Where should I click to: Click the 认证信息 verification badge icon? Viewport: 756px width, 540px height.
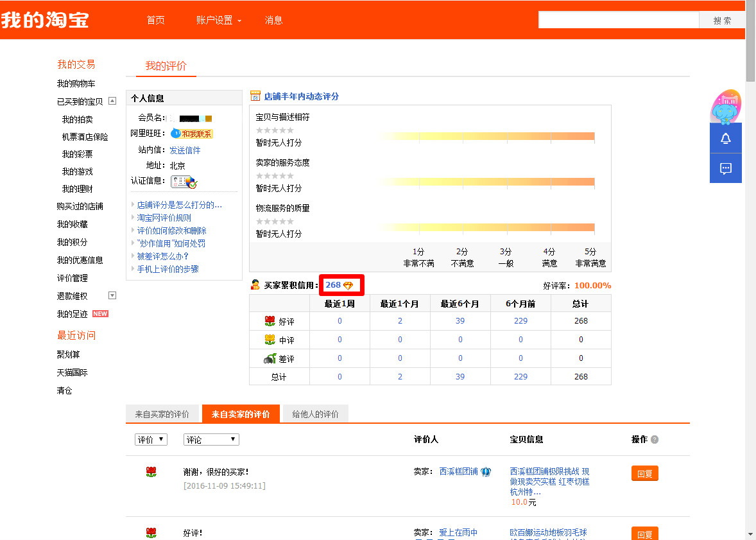coord(184,182)
